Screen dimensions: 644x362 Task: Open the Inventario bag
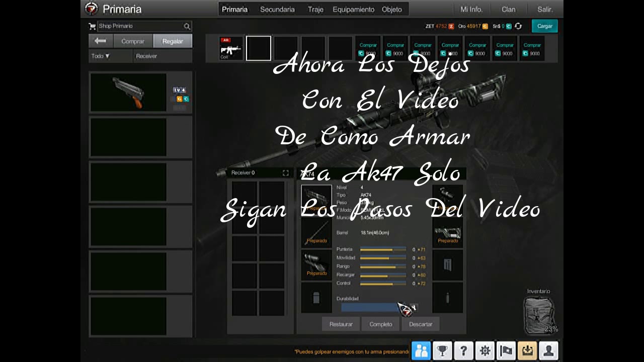tap(540, 314)
